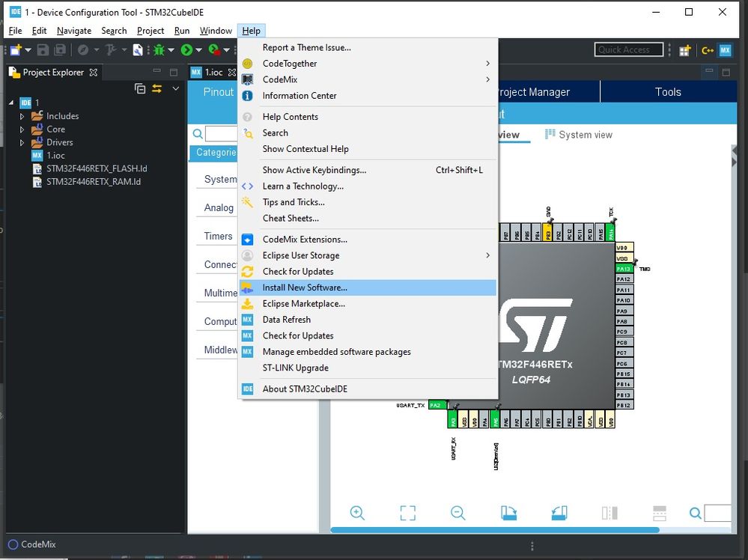Open About STM32CubeIDE
Image resolution: width=748 pixels, height=560 pixels.
click(x=368, y=389)
